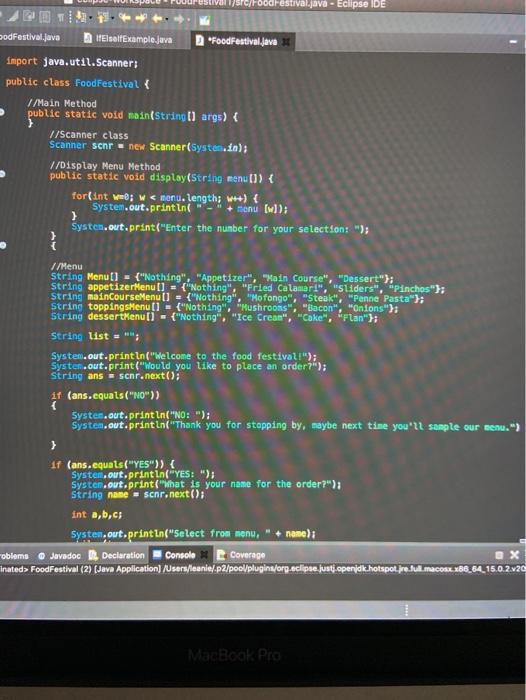Screen dimensions: 526x700
Task: Click the Previous Annotation toolbar icon
Action: pos(103,18)
